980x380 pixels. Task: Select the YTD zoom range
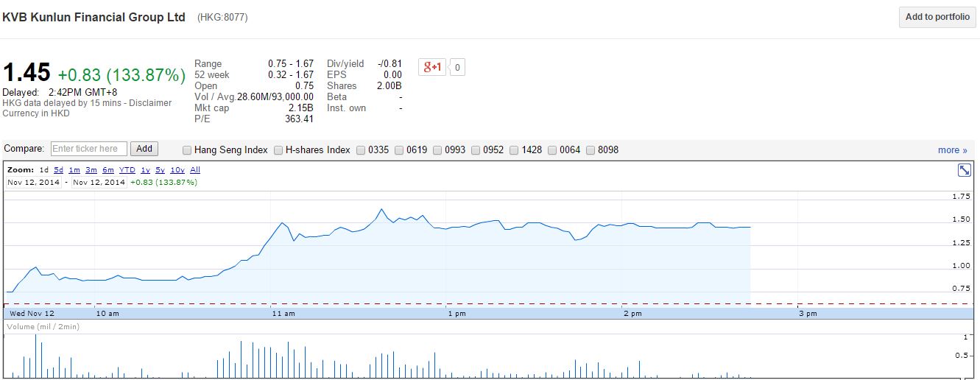tap(127, 170)
